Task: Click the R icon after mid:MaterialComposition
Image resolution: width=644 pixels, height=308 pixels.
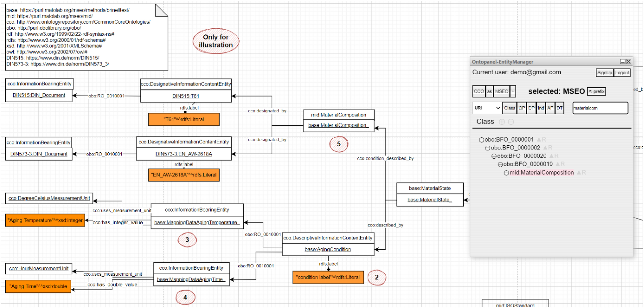Action: pos(584,172)
